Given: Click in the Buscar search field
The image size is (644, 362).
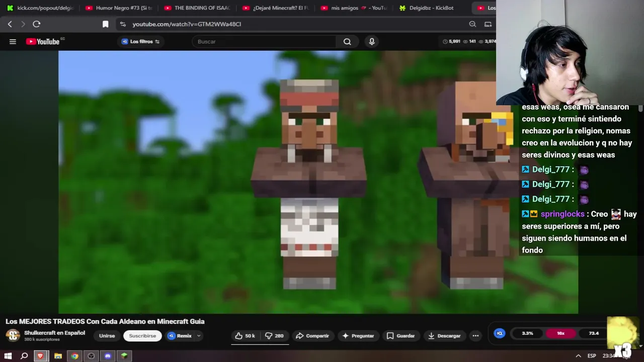Looking at the screenshot, I should click(264, 42).
